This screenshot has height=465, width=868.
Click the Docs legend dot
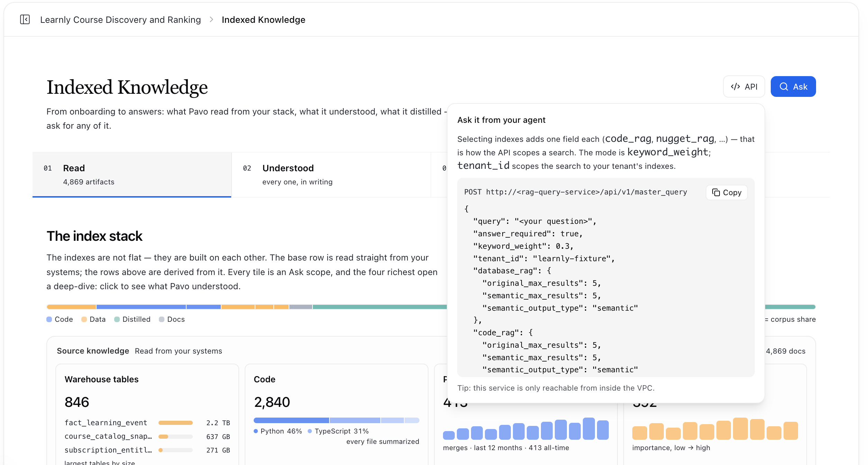[162, 319]
